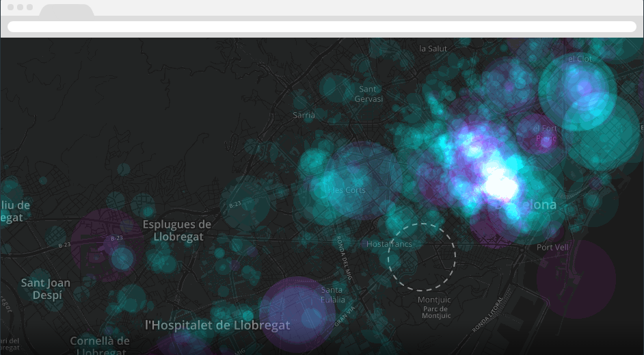Click the third window control dot
644x355 pixels.
click(29, 7)
